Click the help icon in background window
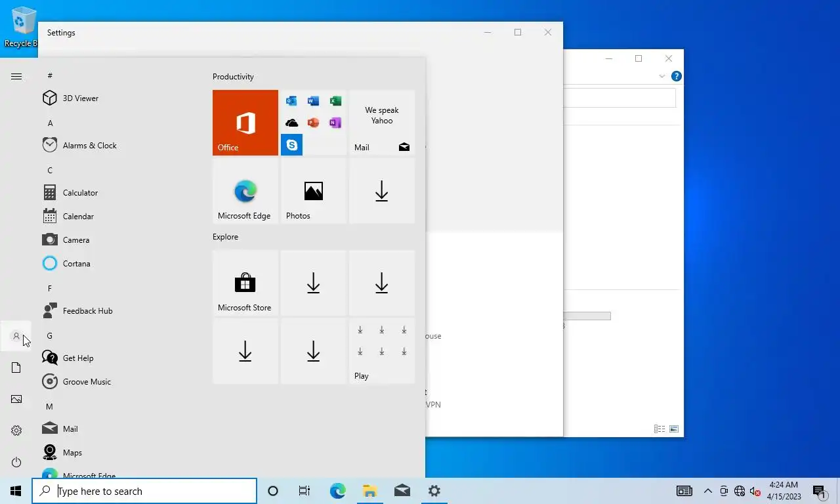The image size is (840, 504). [676, 76]
